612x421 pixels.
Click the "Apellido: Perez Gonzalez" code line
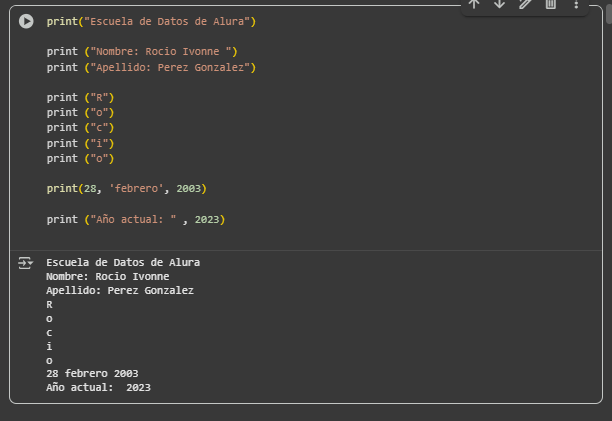152,67
